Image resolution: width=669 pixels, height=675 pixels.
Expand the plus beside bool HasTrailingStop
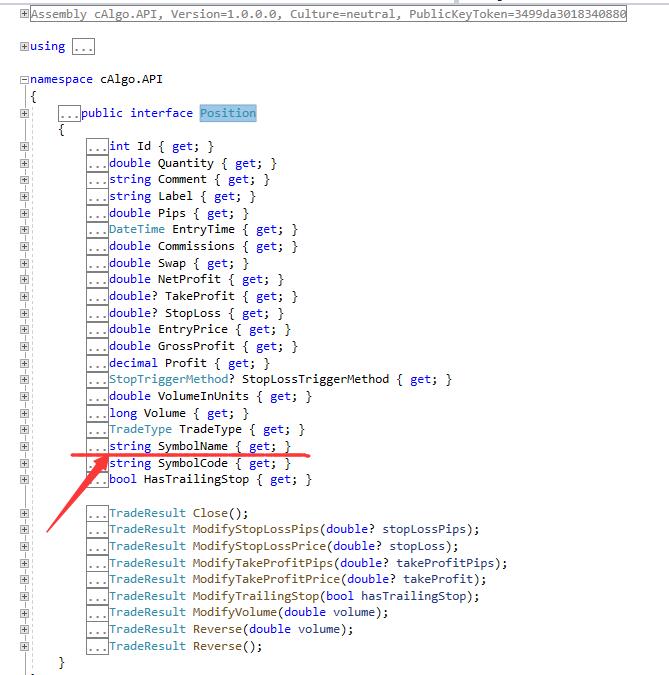(x=25, y=479)
